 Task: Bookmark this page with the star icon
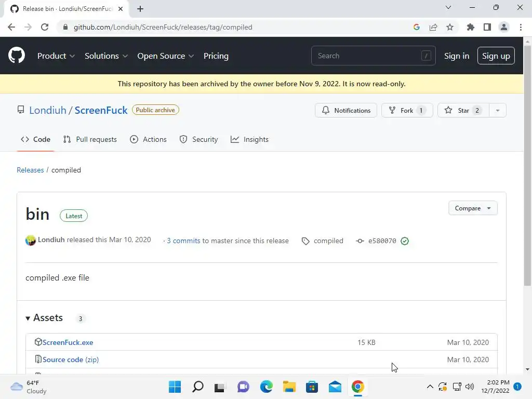(x=450, y=27)
